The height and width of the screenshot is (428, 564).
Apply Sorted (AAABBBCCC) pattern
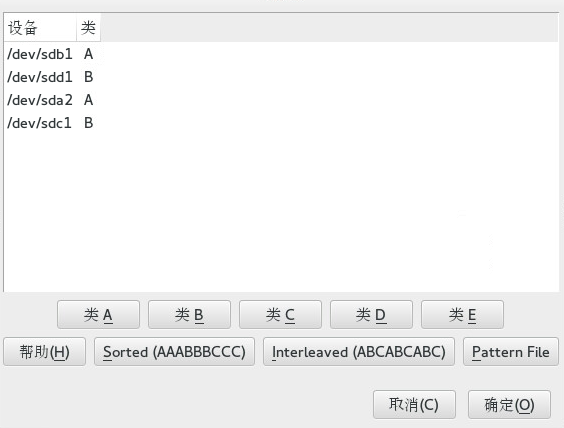[174, 352]
